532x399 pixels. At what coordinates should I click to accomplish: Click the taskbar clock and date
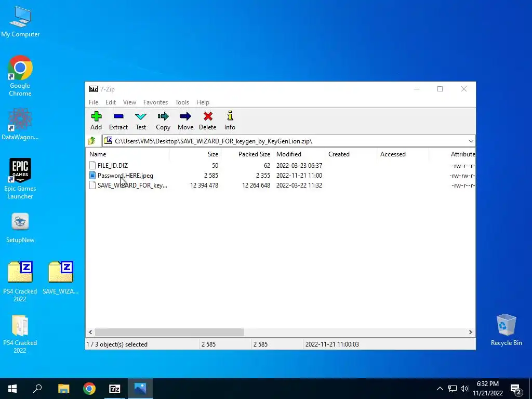click(488, 389)
